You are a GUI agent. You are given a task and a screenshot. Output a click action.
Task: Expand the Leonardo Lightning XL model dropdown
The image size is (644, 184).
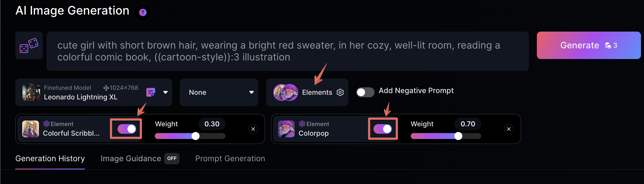[x=166, y=92]
